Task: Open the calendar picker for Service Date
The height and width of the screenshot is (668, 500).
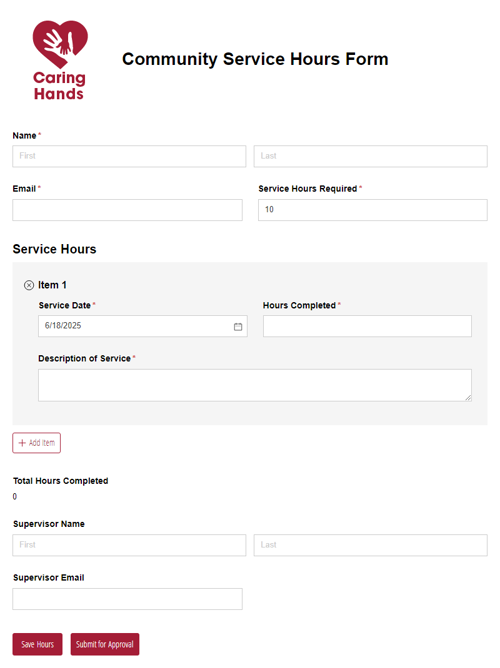Action: click(238, 326)
